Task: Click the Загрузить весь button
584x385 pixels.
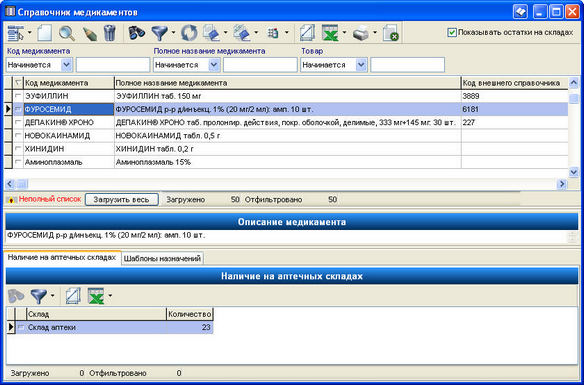Action: point(121,200)
